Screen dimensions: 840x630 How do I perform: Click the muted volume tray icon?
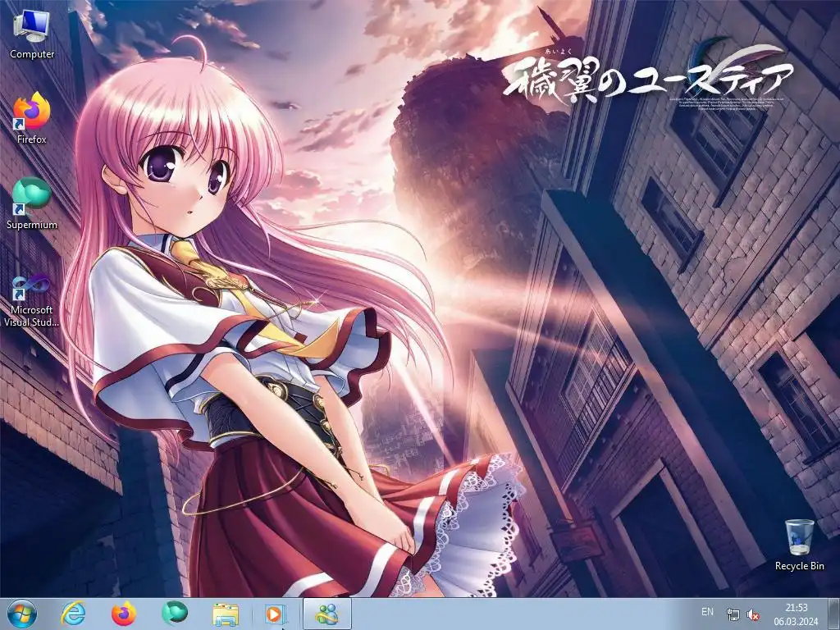click(753, 614)
